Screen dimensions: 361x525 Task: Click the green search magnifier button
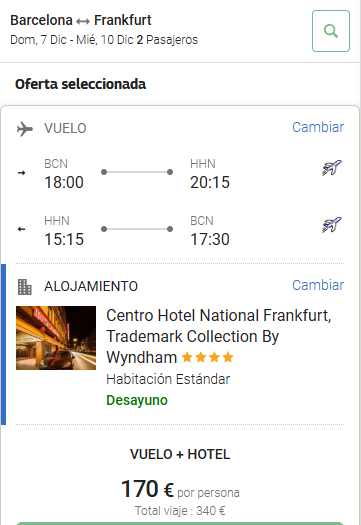(x=331, y=31)
